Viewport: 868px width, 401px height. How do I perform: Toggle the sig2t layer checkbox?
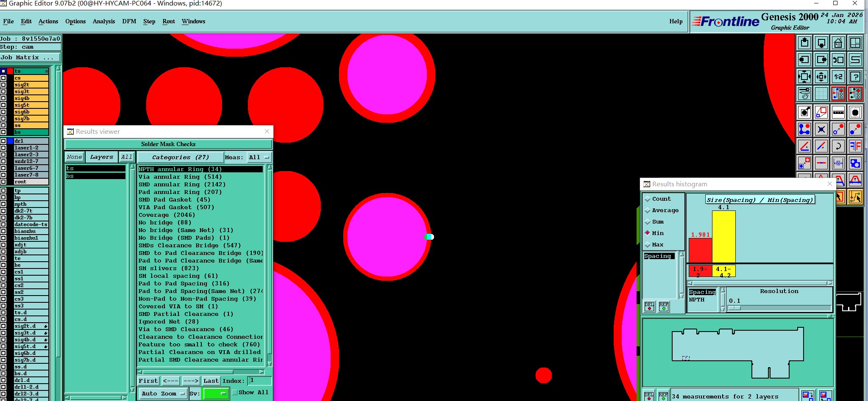(x=3, y=85)
